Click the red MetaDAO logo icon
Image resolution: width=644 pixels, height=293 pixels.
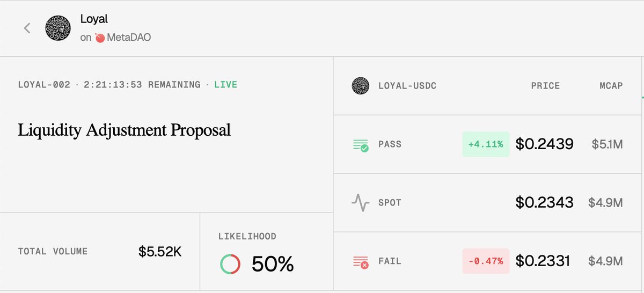[x=99, y=38]
